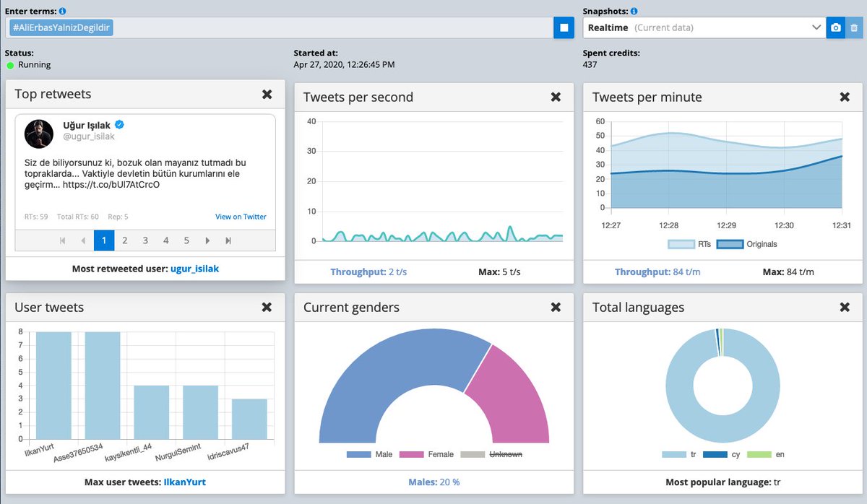
Task: Close the Tweets per second panel
Action: (556, 97)
